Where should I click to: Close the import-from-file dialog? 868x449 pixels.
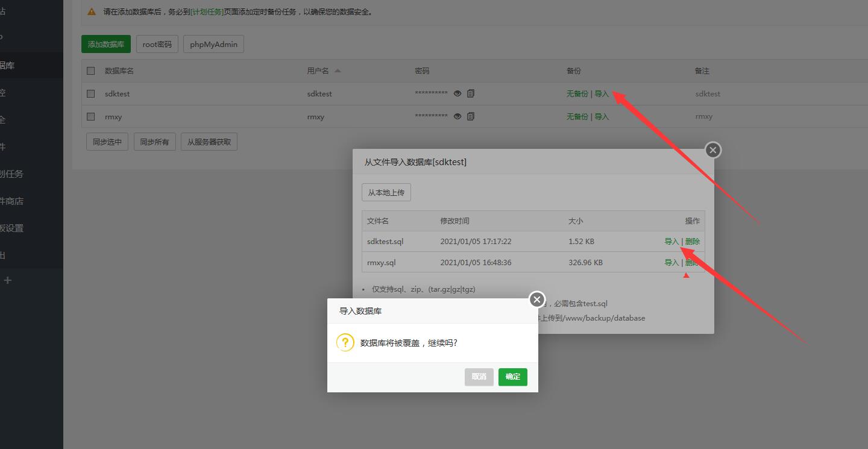point(712,150)
